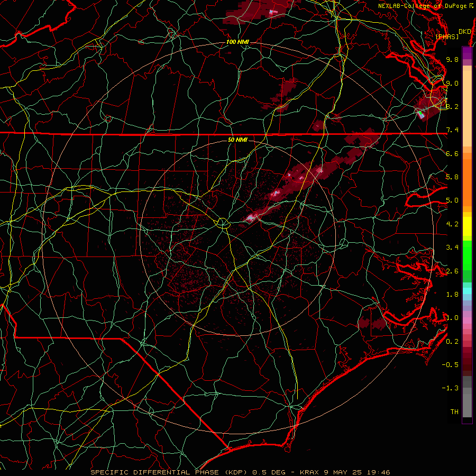Click the 50 NMI range ring label
Image resolution: width=476 pixels, height=476 pixels.
click(237, 140)
